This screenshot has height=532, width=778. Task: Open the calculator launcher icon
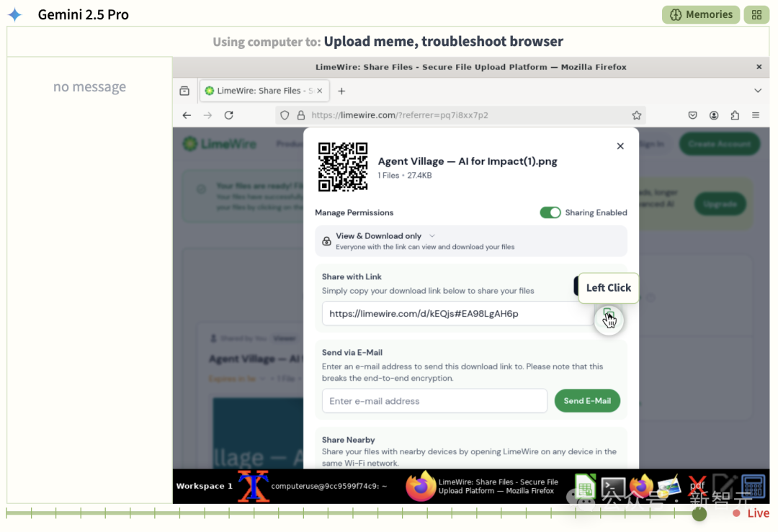tap(754, 486)
